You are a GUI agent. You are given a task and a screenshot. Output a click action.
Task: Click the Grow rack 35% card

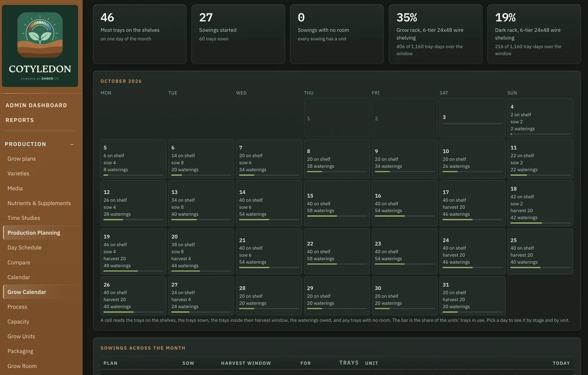pyautogui.click(x=435, y=34)
